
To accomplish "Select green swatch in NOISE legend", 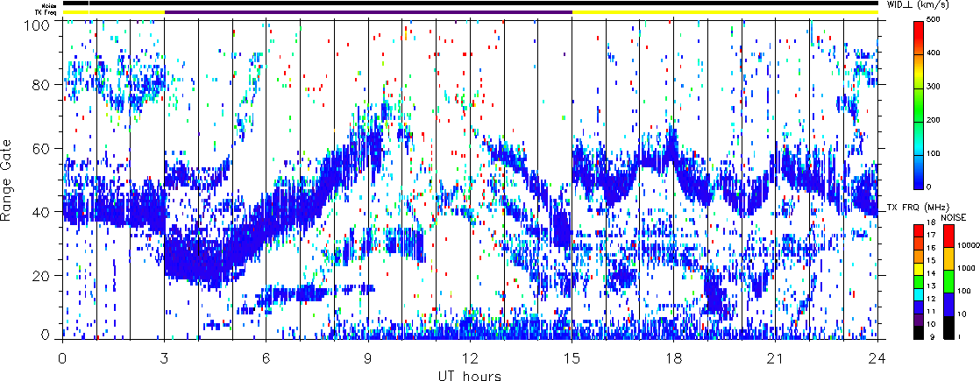I will 948,282.
